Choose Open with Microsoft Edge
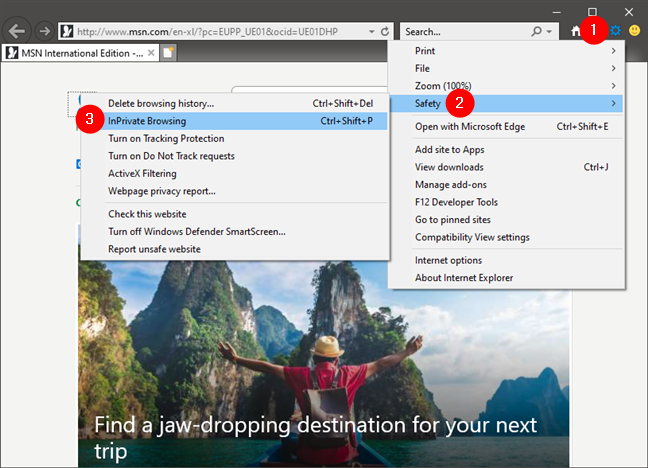 [507, 127]
